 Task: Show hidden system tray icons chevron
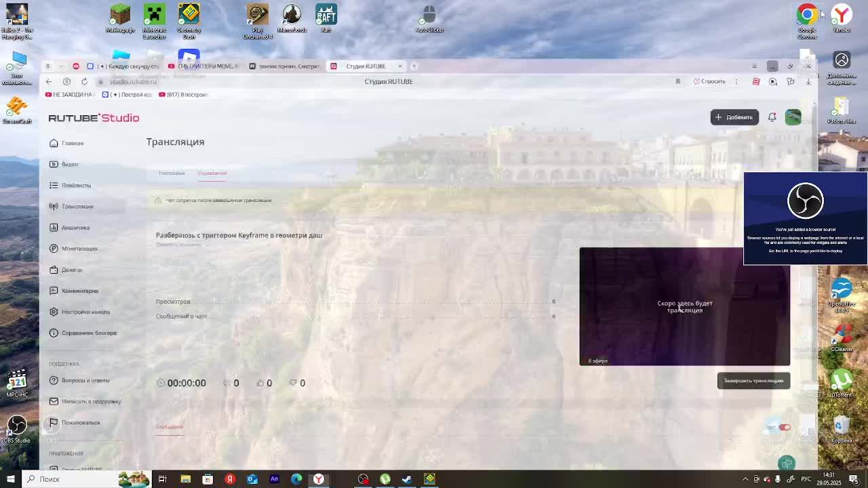coord(746,479)
